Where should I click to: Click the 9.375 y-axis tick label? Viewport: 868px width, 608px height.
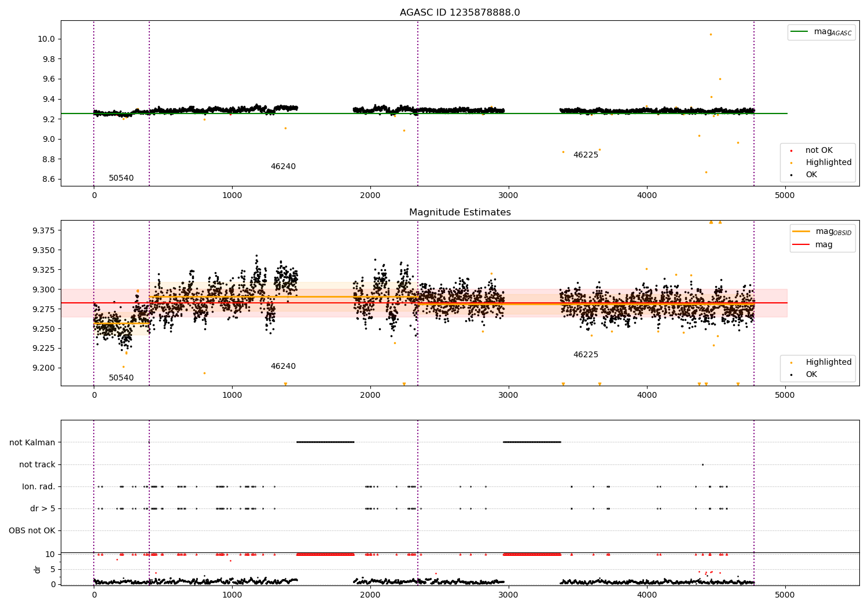[43, 230]
